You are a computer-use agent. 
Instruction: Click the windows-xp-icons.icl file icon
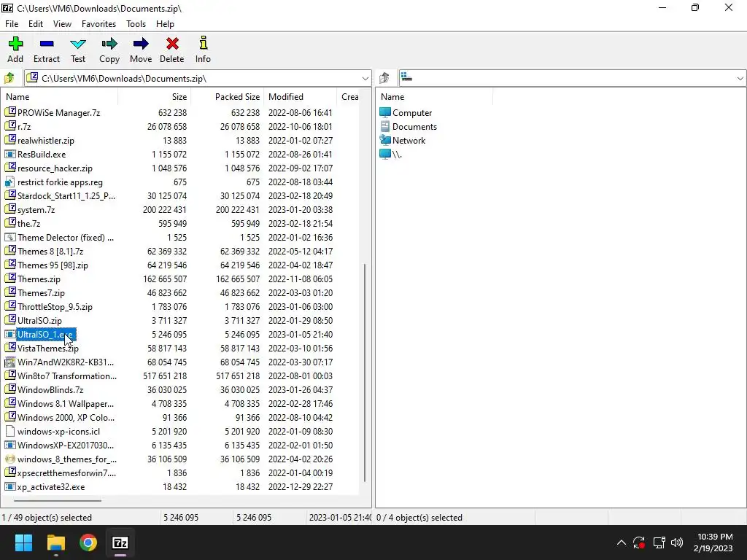click(x=10, y=432)
